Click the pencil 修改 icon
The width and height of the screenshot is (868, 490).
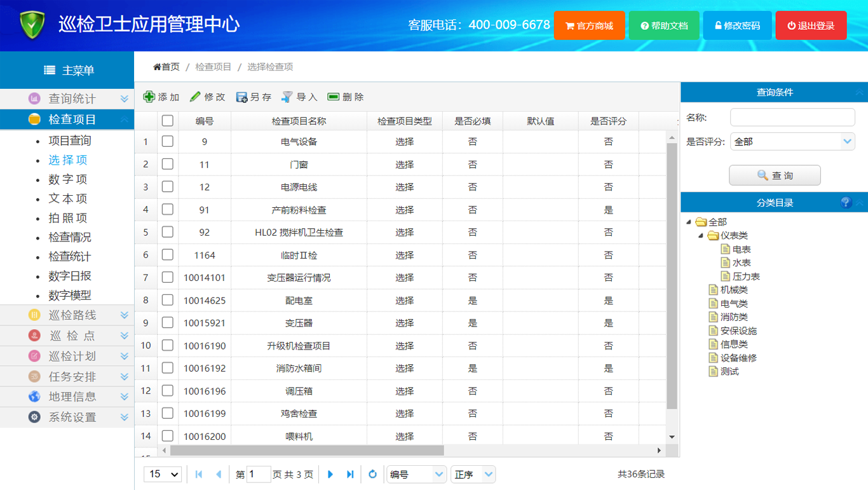point(196,97)
